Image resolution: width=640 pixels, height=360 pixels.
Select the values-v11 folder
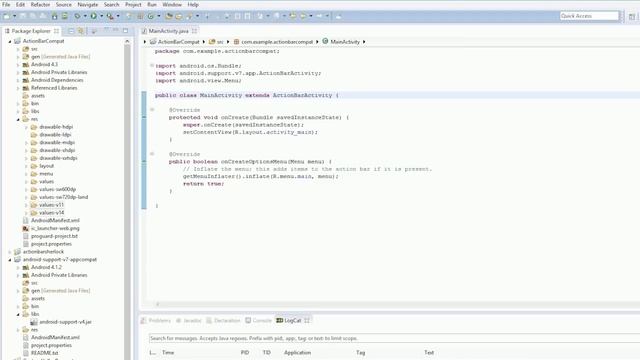pos(51,205)
